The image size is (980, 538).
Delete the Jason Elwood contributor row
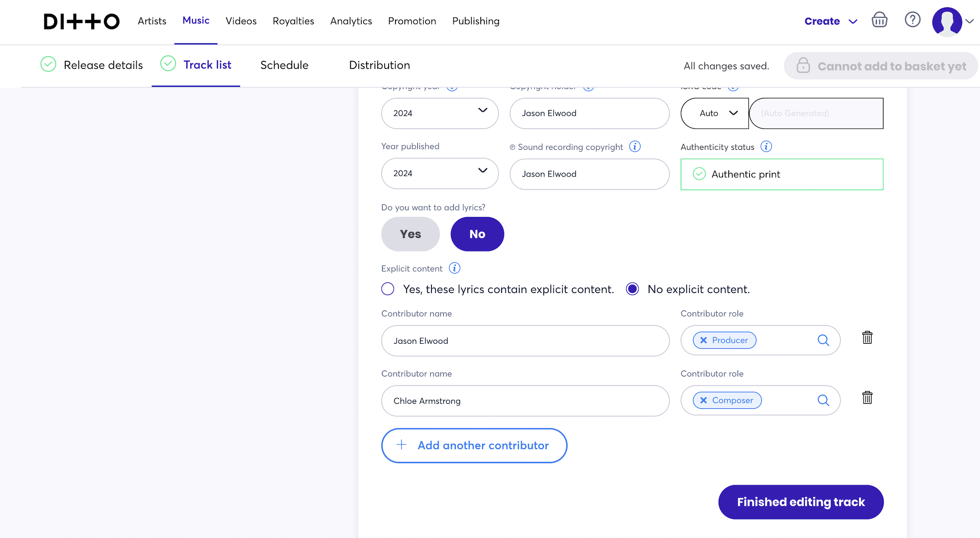tap(867, 338)
